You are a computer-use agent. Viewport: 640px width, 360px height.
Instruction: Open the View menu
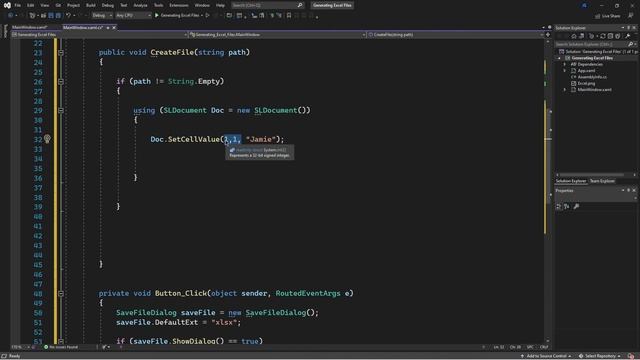(x=44, y=5)
